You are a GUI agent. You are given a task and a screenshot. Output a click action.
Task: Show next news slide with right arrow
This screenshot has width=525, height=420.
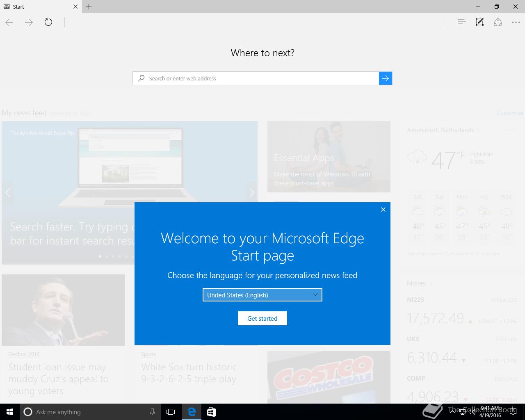252,192
